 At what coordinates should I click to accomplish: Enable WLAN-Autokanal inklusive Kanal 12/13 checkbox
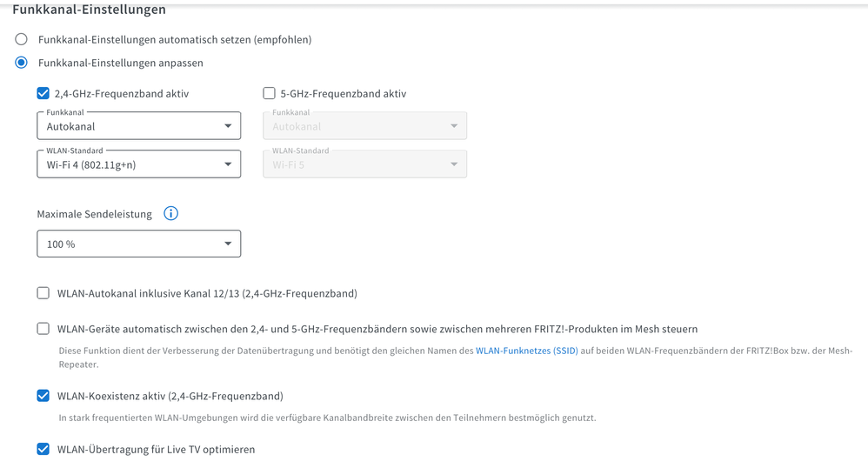pyautogui.click(x=43, y=293)
